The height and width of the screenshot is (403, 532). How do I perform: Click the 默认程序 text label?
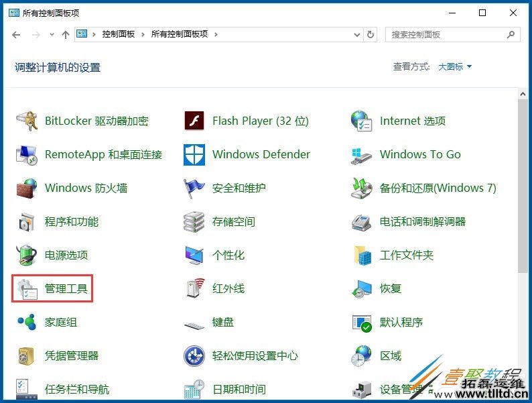pos(401,322)
